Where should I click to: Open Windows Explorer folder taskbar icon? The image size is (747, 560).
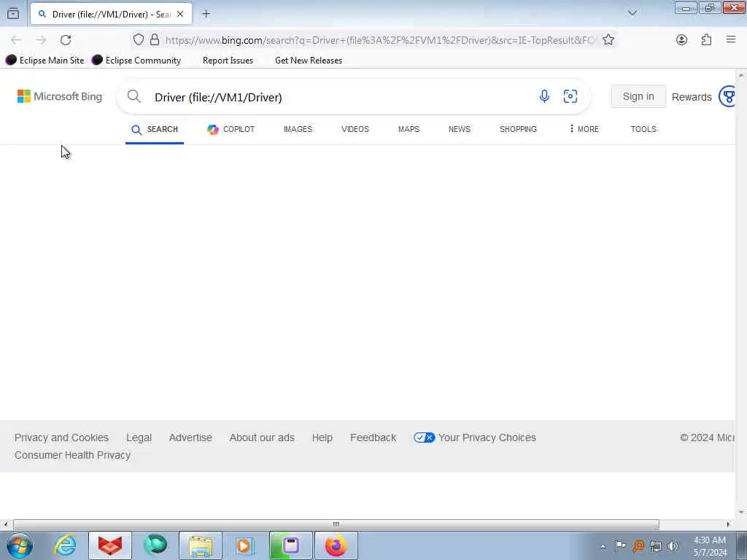click(201, 545)
